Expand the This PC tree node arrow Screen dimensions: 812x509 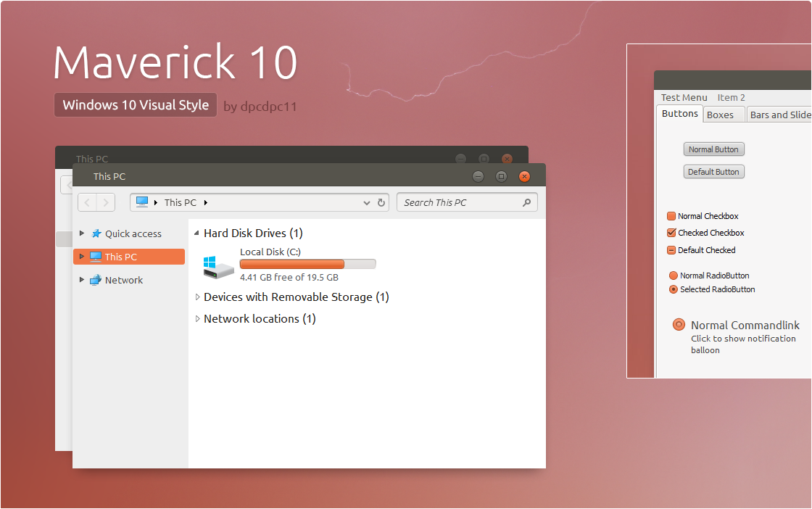(x=82, y=256)
